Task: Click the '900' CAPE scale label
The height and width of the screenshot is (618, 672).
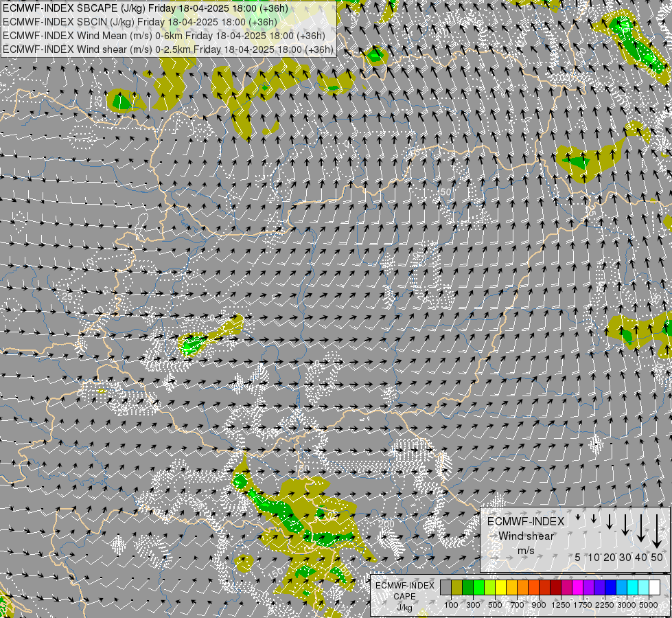Action: [539, 605]
